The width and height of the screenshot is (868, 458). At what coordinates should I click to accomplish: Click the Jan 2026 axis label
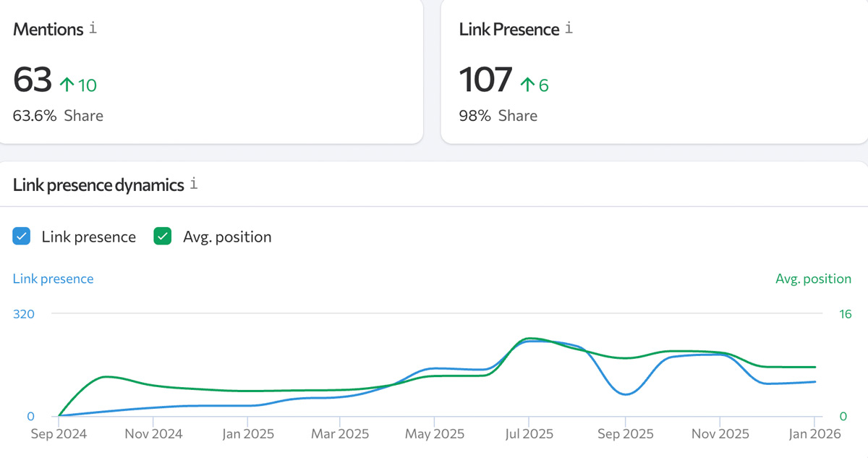(x=814, y=434)
